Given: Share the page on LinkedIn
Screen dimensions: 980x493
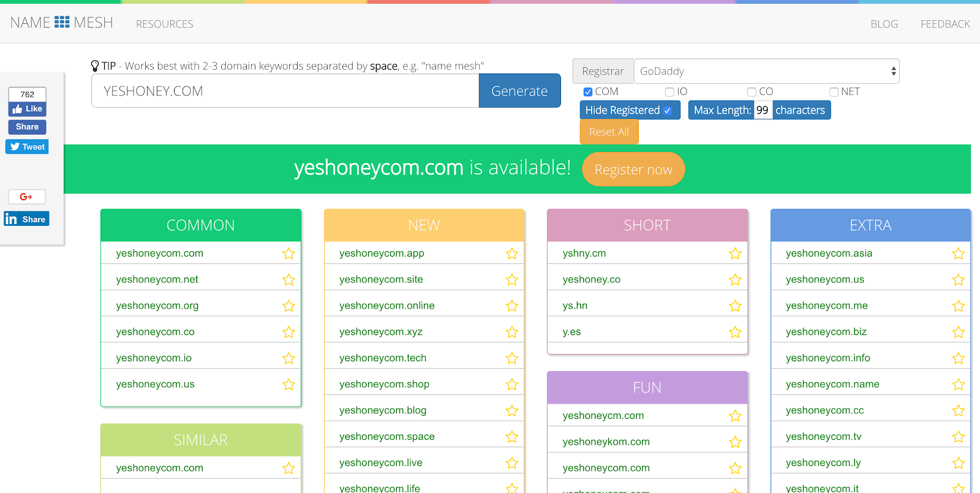Looking at the screenshot, I should coord(26,219).
